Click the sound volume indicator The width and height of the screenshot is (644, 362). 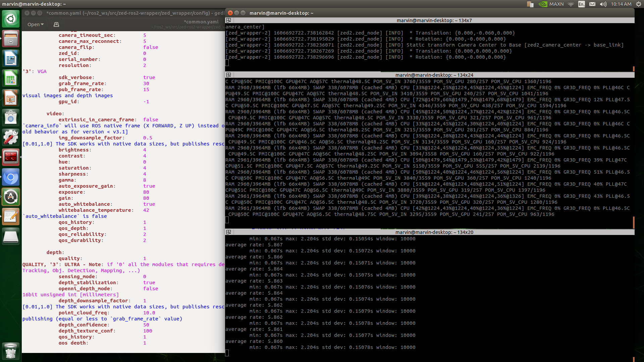604,4
